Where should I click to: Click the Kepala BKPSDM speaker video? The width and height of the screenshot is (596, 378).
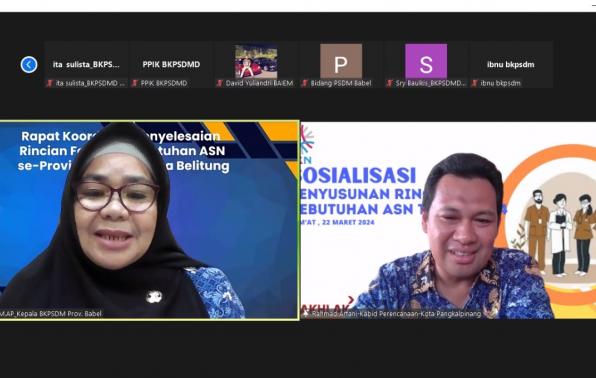(x=149, y=220)
